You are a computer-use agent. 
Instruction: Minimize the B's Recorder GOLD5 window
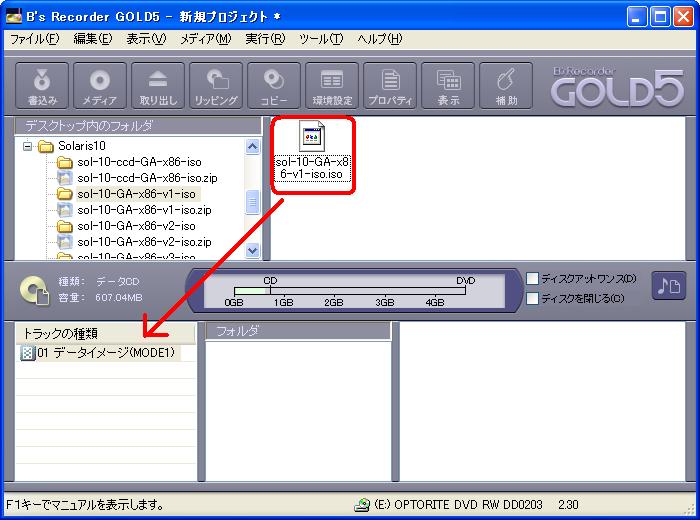(x=636, y=17)
